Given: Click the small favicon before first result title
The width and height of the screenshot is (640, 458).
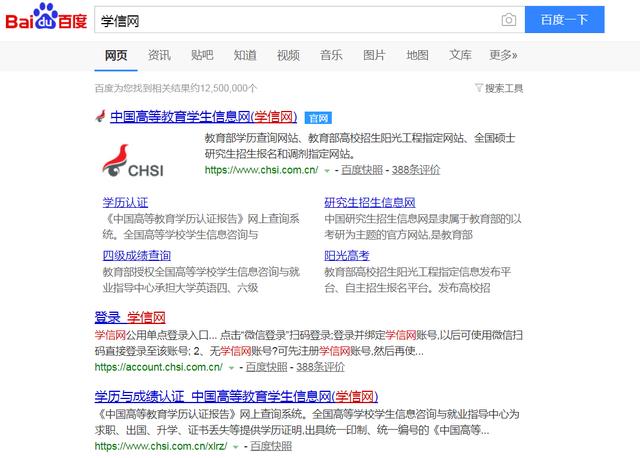Looking at the screenshot, I should tap(99, 117).
